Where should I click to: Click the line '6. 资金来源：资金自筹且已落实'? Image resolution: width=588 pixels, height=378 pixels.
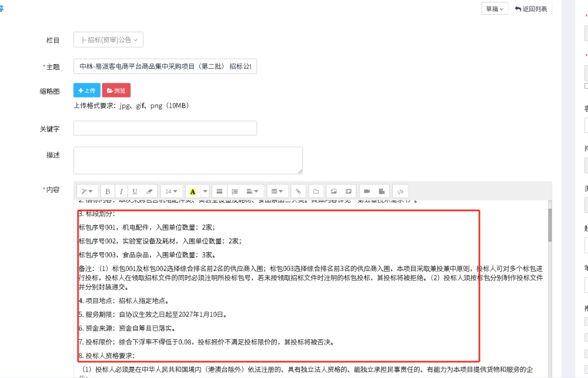tap(127, 329)
